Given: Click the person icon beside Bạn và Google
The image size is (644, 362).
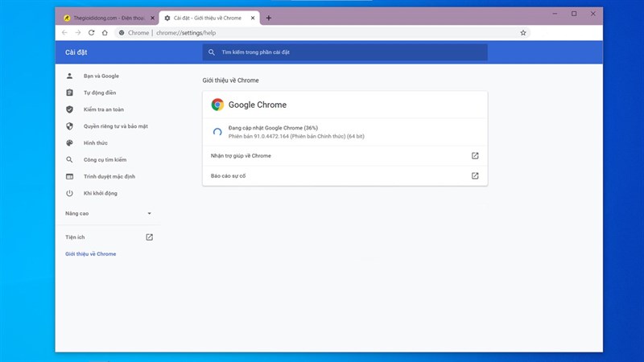Looking at the screenshot, I should [x=69, y=76].
